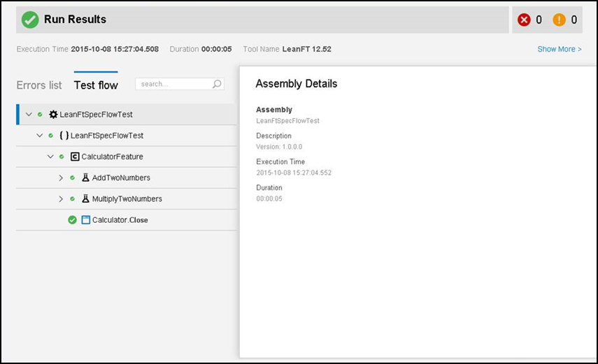Expand the AddTwoNumbers test node

(62, 177)
